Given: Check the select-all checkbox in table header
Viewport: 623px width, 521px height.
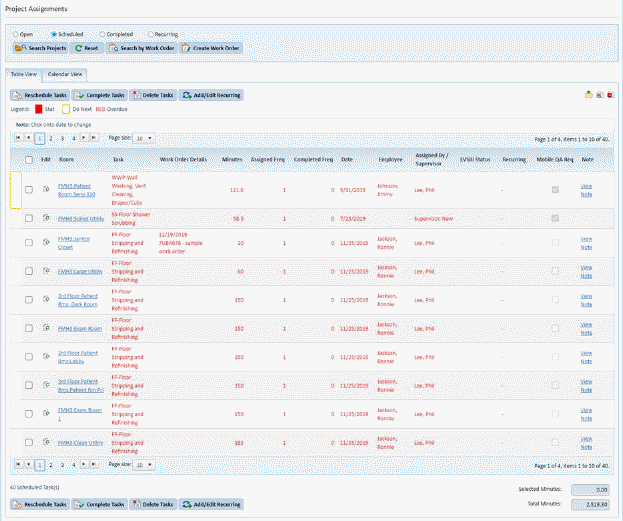Looking at the screenshot, I should (x=29, y=158).
